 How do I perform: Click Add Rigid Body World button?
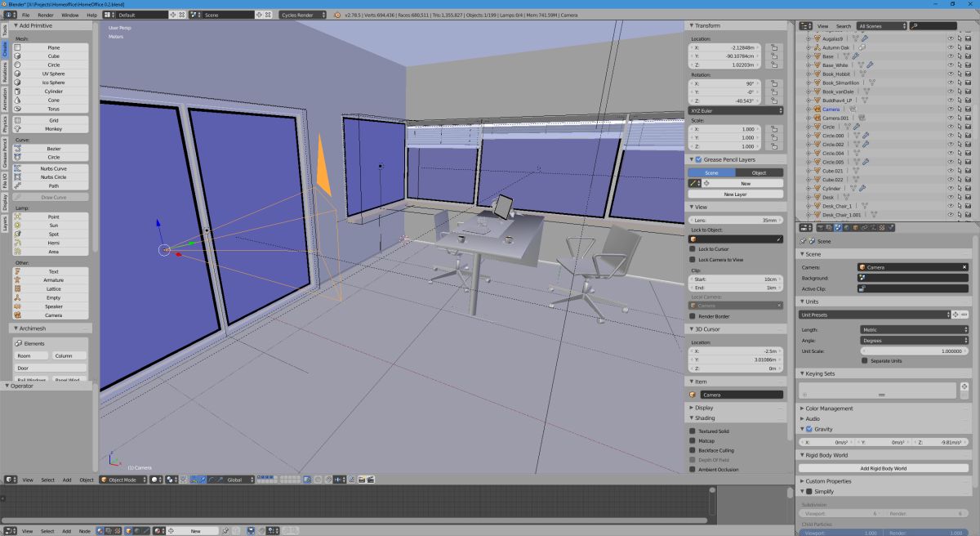point(884,468)
